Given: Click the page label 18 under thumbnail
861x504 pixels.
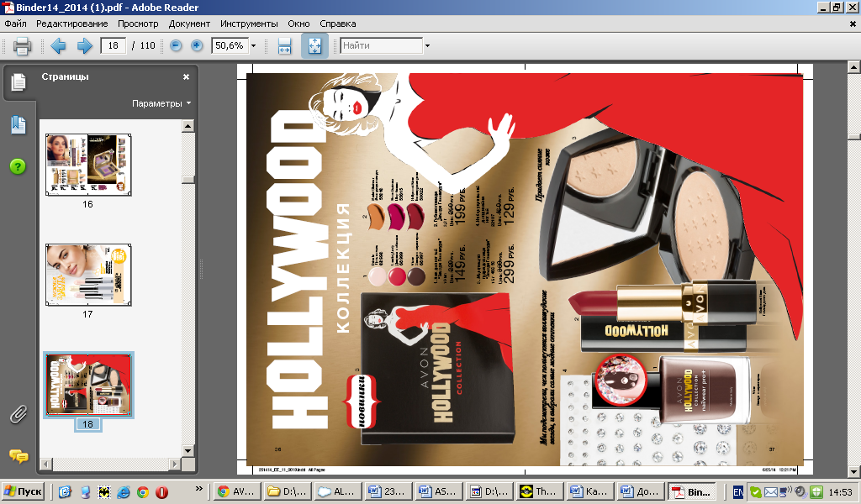Looking at the screenshot, I should (x=87, y=424).
